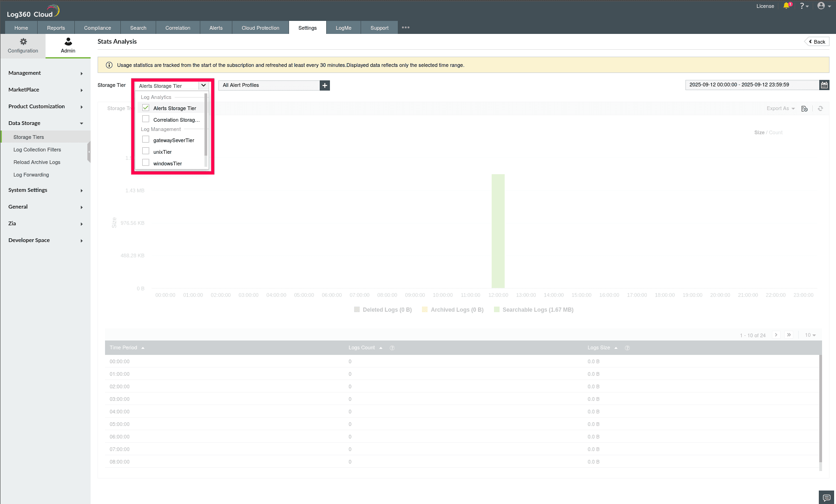
Task: Collapse the Data Storage section
Action: click(x=46, y=124)
